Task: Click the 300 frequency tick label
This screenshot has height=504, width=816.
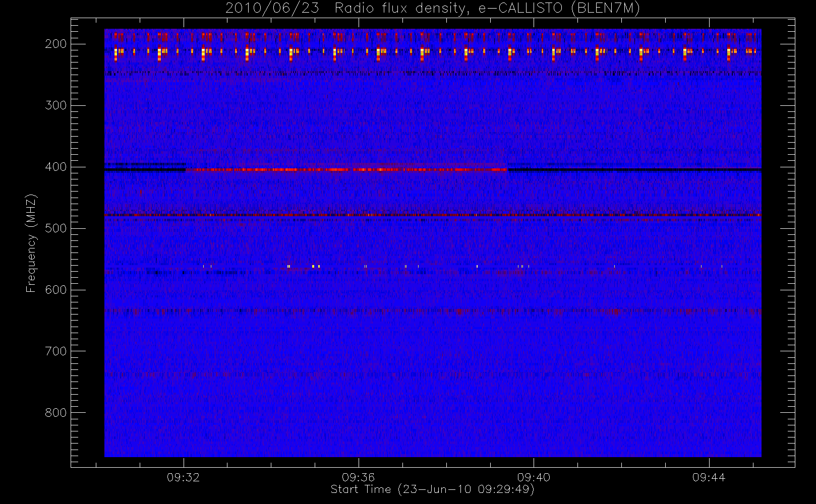Action: click(x=55, y=105)
